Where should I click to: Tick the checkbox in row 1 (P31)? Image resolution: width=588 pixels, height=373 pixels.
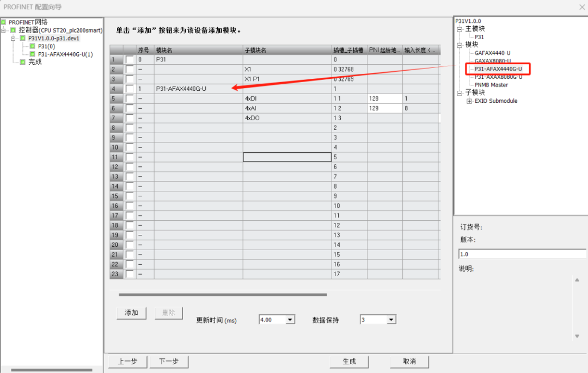coord(130,60)
